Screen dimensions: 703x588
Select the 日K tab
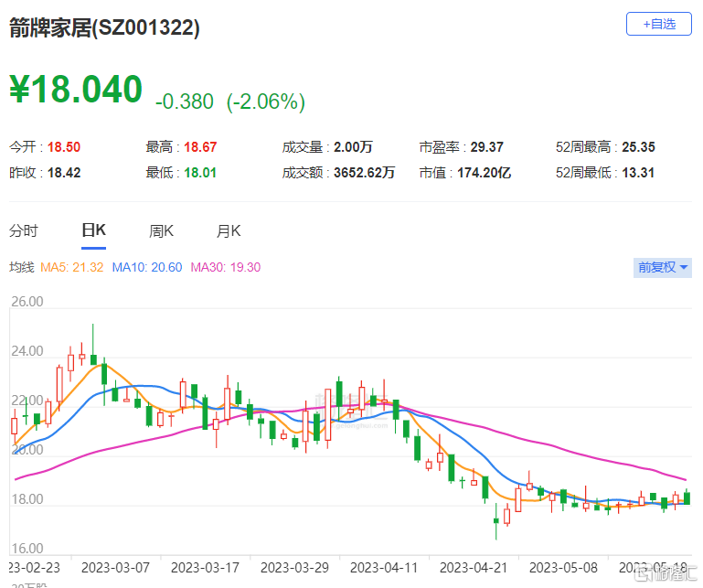(x=94, y=230)
